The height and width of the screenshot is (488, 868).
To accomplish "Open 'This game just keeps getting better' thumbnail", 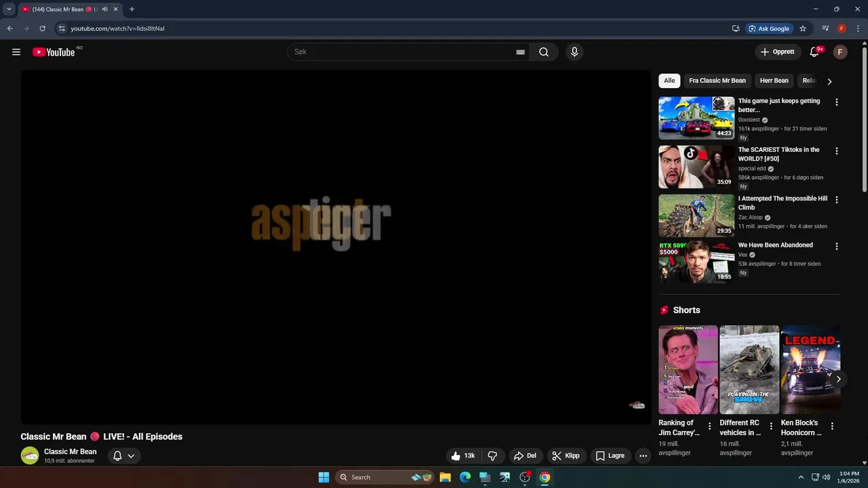I will pos(696,118).
